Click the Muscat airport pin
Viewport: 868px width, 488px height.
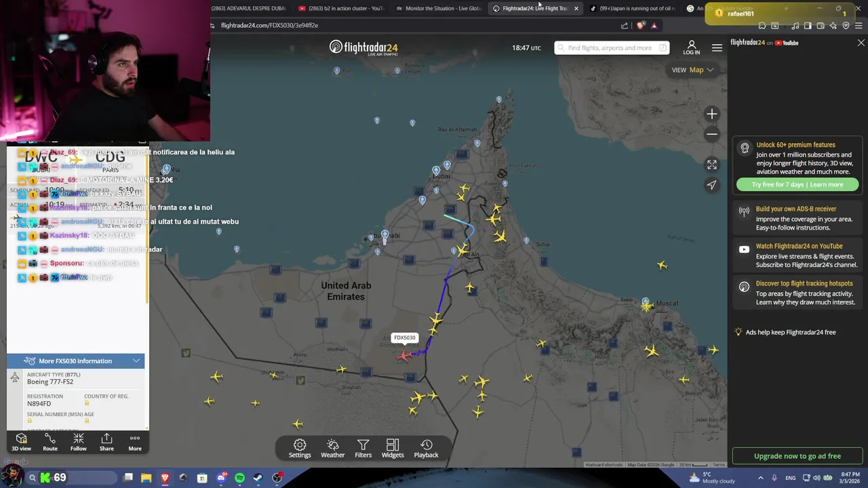[x=646, y=301]
